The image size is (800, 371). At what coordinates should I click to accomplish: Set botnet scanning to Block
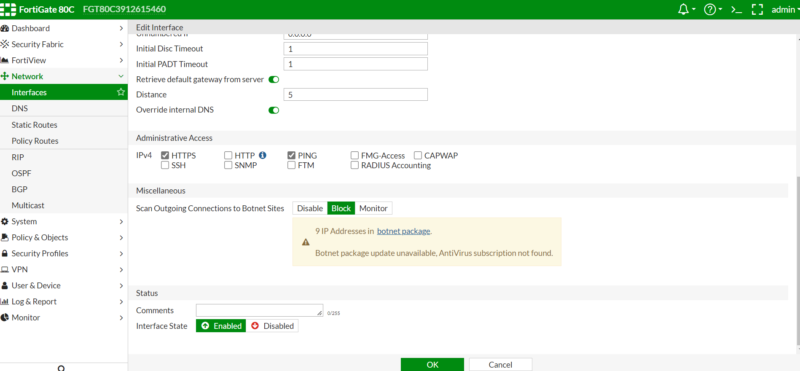341,208
